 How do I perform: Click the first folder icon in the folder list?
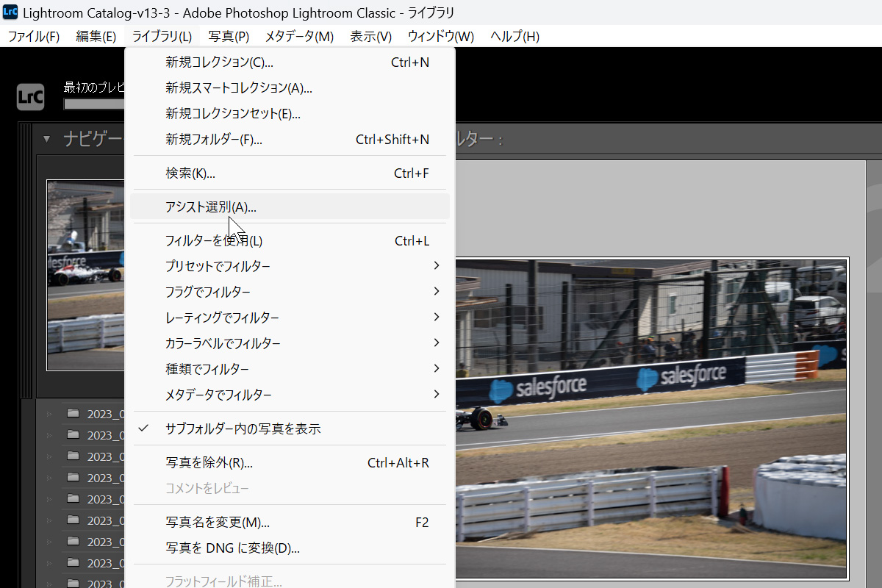(x=73, y=413)
